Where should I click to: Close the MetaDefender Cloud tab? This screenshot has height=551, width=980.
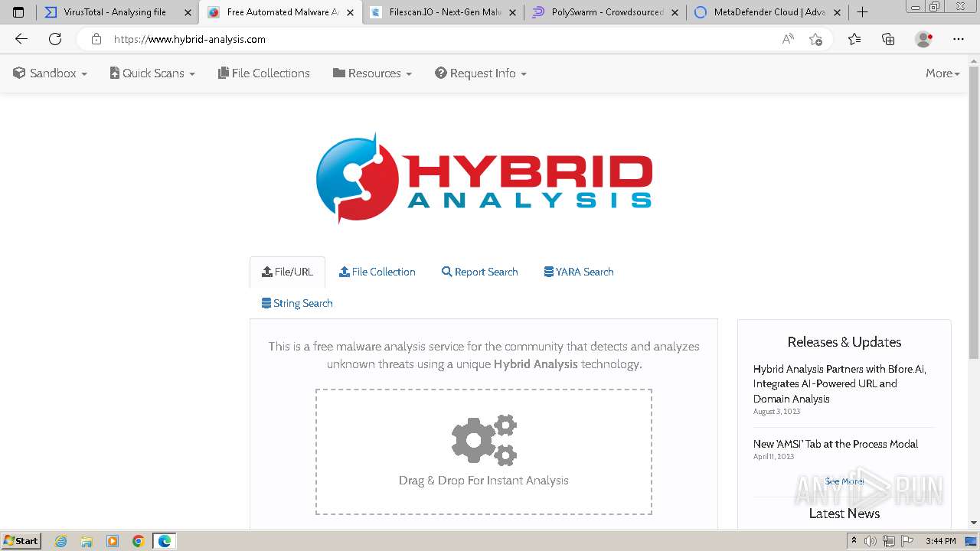point(837,12)
